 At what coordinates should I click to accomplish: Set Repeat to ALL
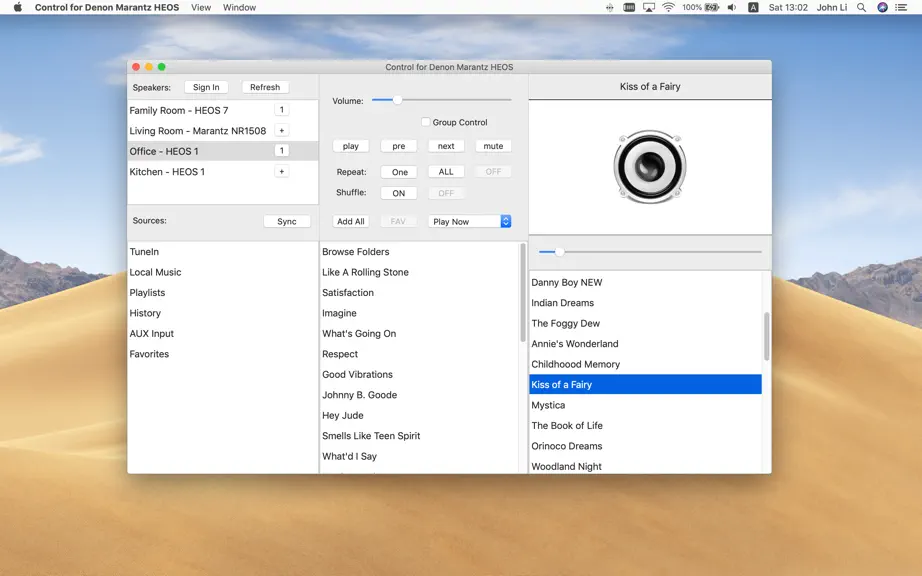(x=446, y=172)
